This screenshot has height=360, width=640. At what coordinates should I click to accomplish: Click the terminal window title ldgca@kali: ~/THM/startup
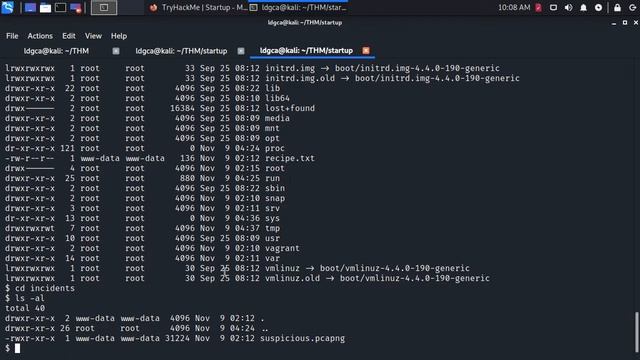(305, 22)
